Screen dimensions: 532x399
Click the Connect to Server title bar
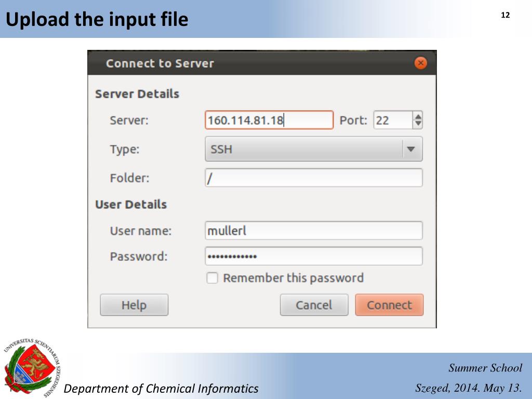click(260, 63)
